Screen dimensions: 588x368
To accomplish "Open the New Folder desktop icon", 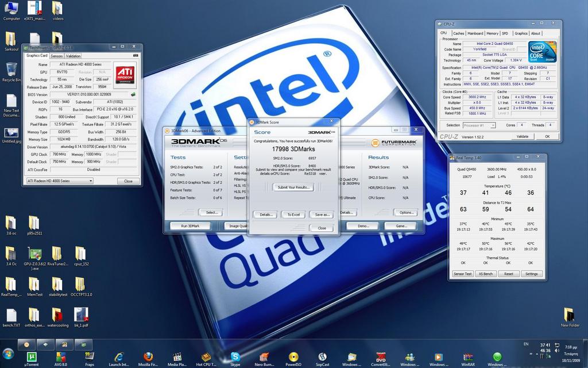I will (570, 317).
